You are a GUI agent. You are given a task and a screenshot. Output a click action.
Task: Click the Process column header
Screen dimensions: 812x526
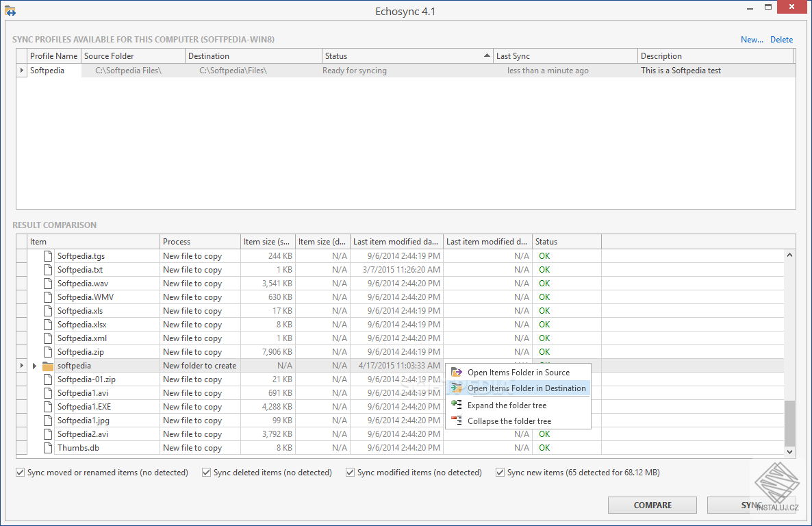click(x=200, y=242)
